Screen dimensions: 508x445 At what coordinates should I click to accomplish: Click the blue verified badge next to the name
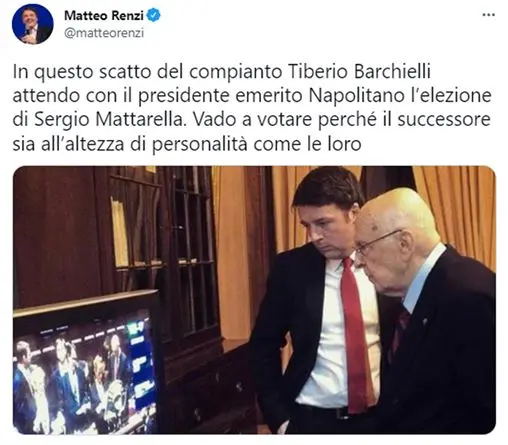154,15
